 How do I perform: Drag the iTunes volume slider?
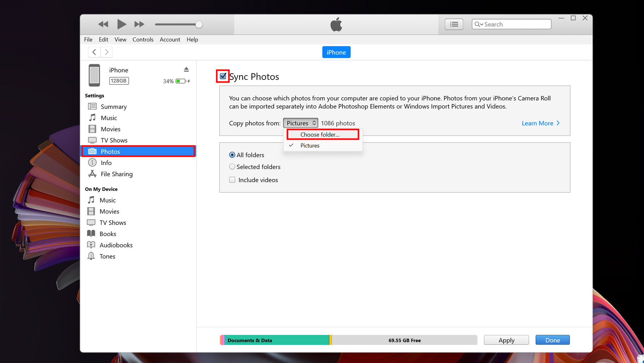pos(198,24)
